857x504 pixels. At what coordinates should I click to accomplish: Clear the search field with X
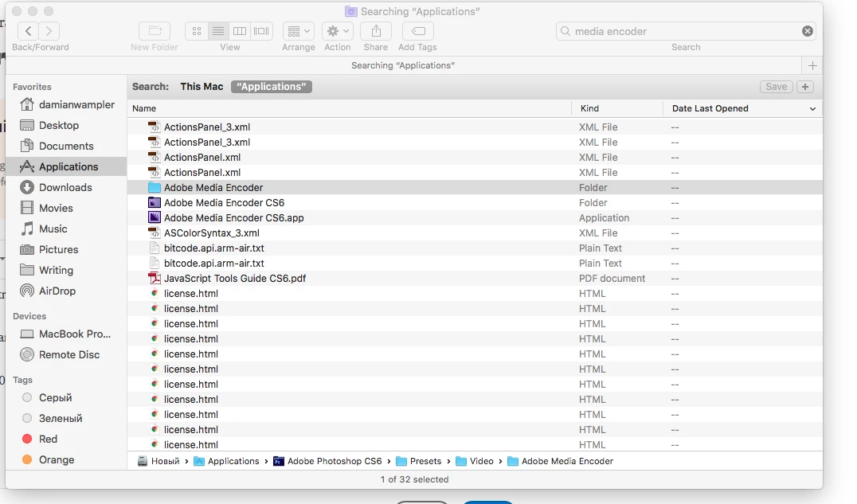[808, 31]
